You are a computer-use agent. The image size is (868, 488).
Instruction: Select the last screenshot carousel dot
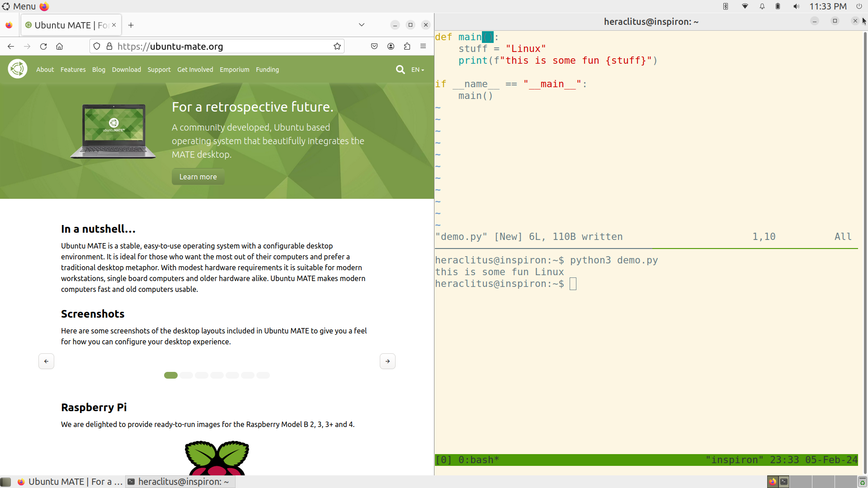coord(263,375)
